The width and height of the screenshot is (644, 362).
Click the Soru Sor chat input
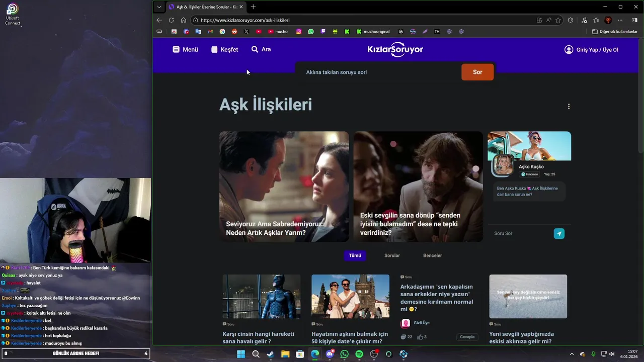point(521,233)
